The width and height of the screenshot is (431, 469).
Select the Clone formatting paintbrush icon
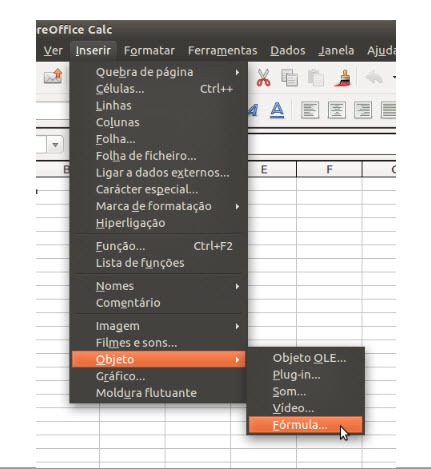click(x=343, y=78)
